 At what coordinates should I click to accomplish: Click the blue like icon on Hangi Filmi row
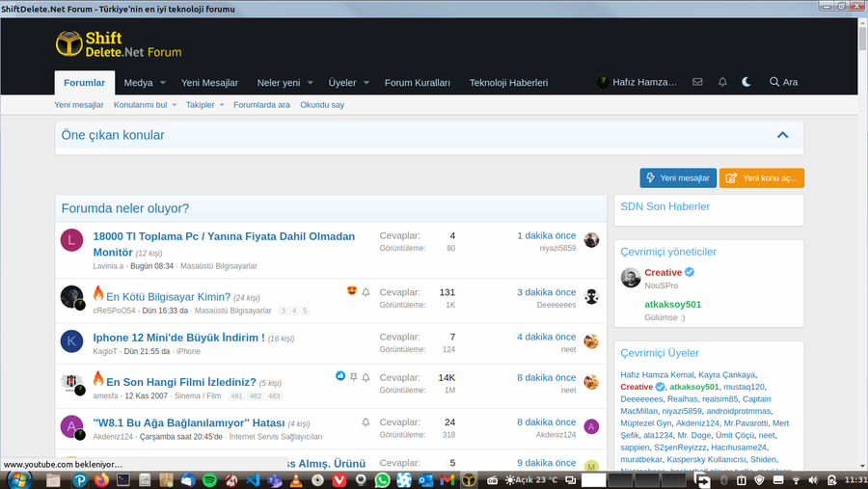(x=340, y=376)
